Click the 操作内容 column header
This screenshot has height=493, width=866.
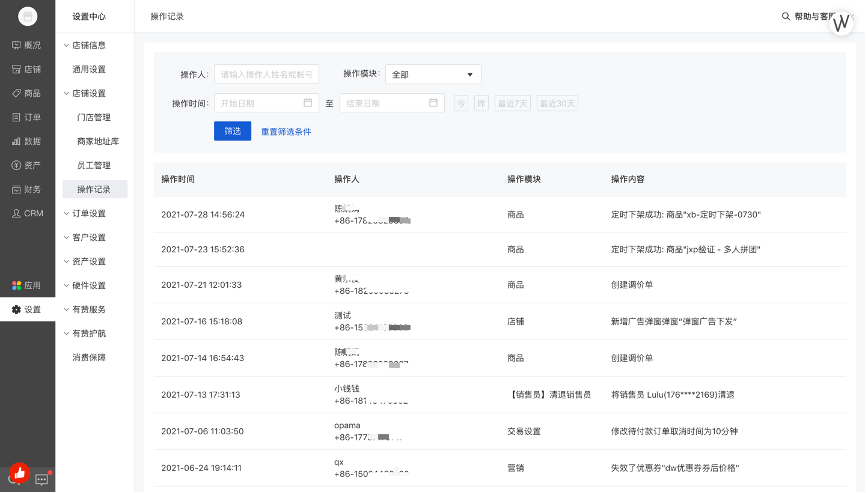[627, 179]
